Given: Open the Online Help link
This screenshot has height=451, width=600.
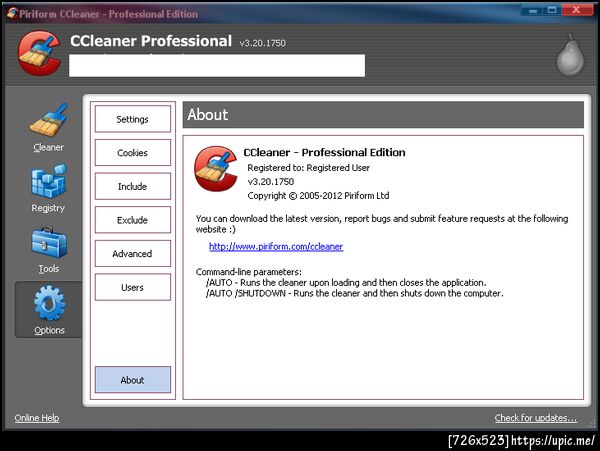Looking at the screenshot, I should pos(37,418).
